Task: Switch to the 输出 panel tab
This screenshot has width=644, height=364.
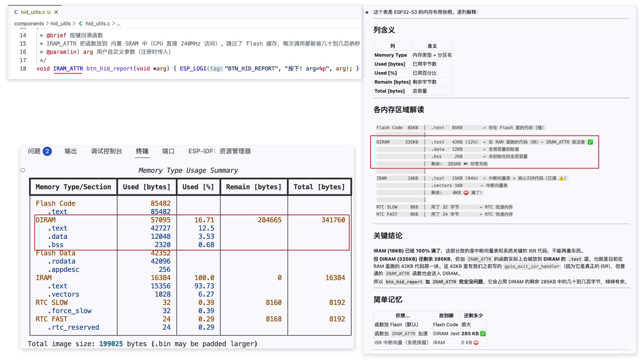Action: [x=71, y=151]
